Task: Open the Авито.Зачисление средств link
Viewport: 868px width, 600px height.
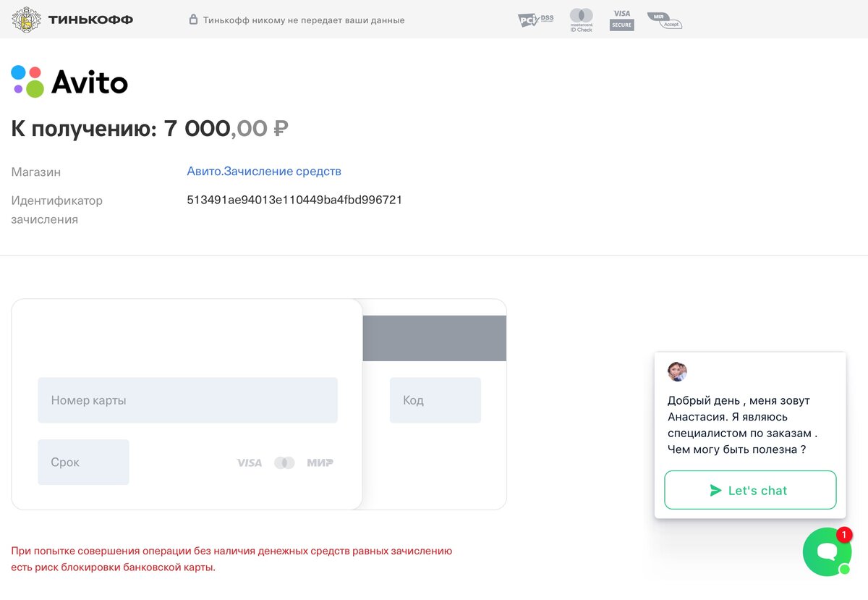Action: (x=264, y=172)
